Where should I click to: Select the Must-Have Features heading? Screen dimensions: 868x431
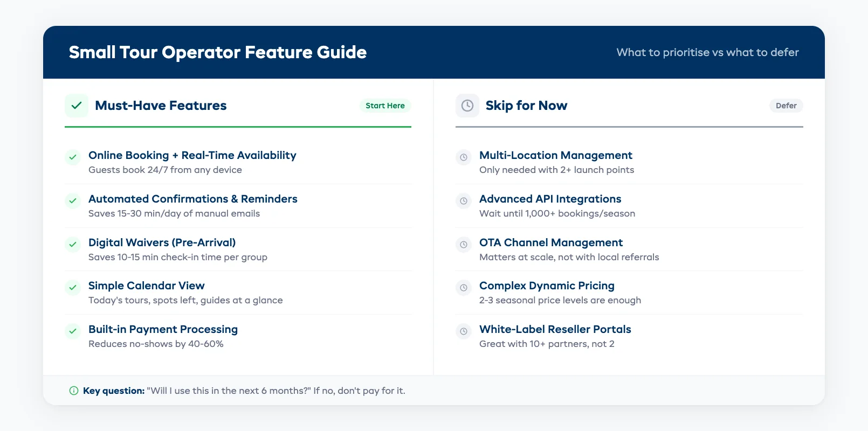click(161, 106)
